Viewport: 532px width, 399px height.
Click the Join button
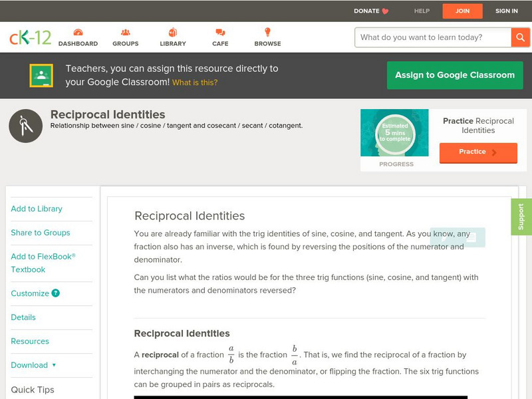462,11
